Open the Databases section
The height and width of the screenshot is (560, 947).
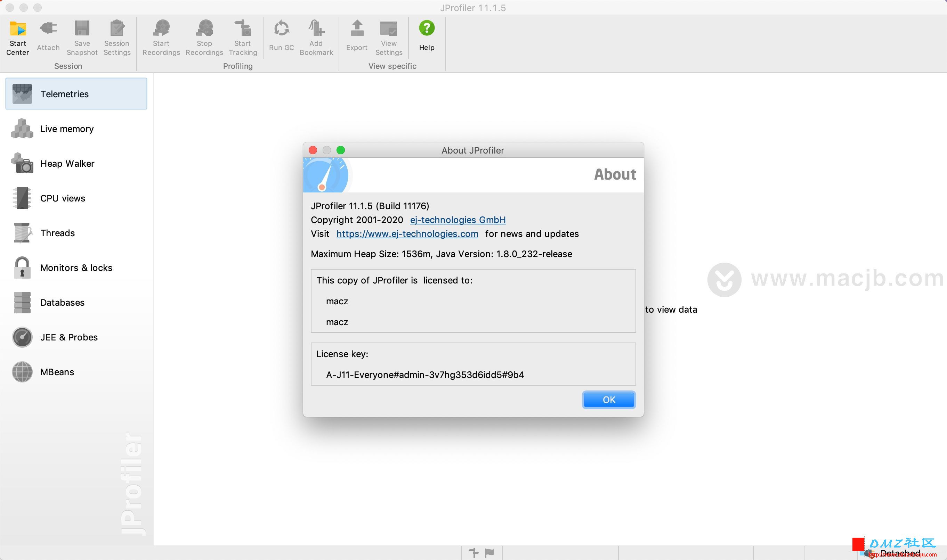(76, 302)
